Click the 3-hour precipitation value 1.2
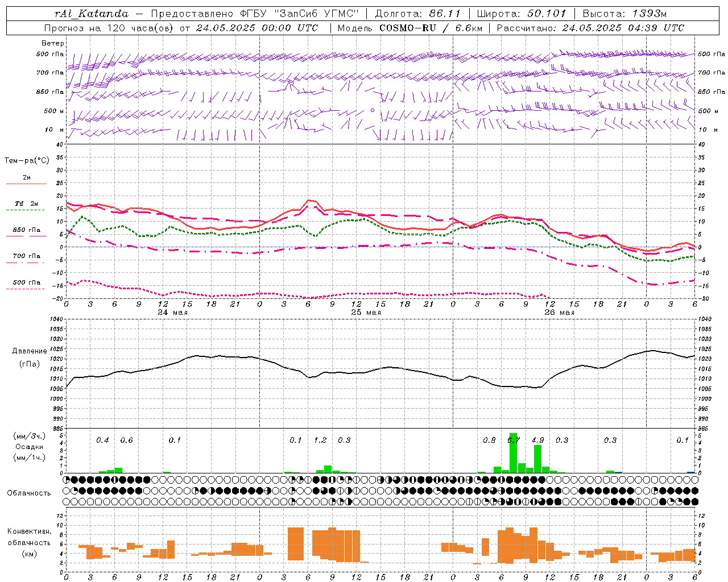This screenshot has width=728, height=582. click(320, 440)
